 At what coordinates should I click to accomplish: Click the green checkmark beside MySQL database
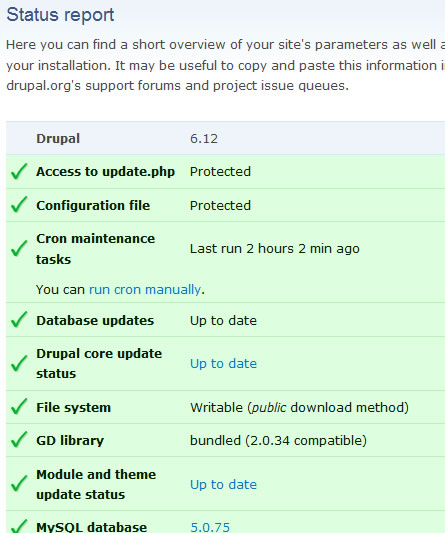click(x=19, y=526)
